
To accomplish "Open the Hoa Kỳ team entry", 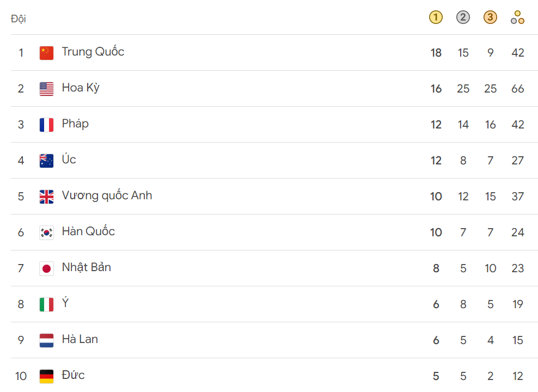I will [x=274, y=89].
